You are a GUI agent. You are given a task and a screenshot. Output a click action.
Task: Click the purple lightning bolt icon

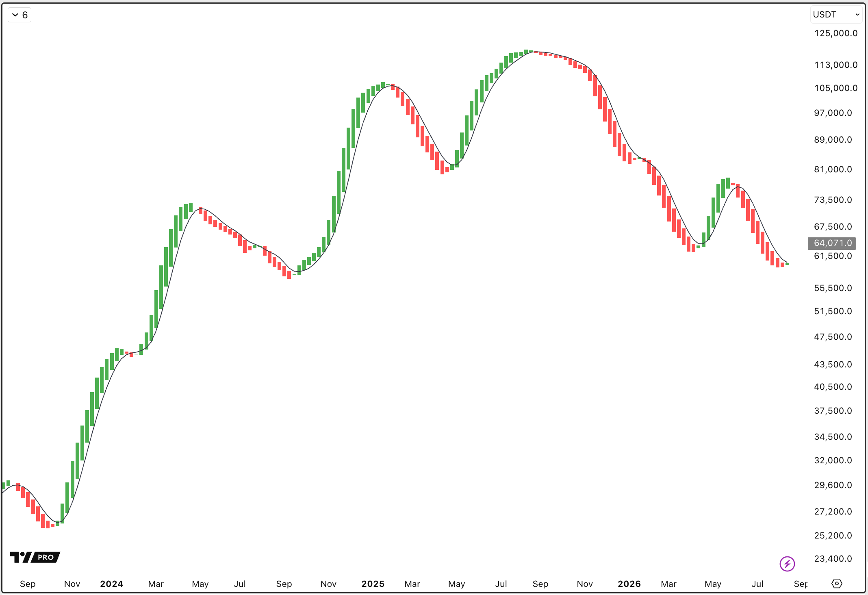(787, 564)
